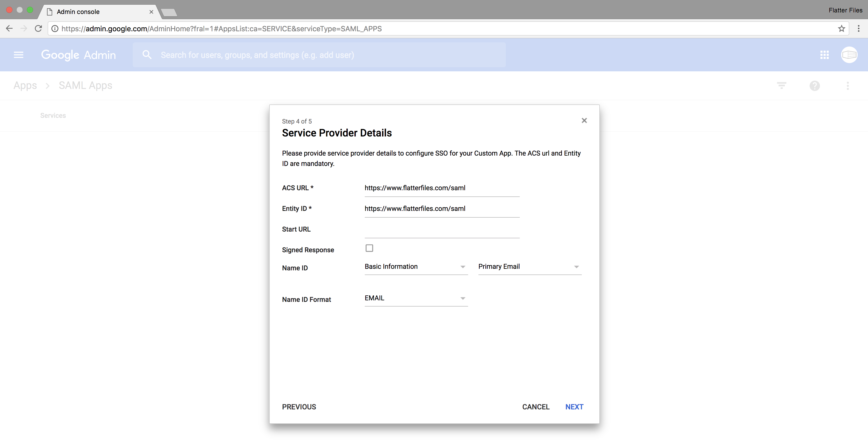
Task: Click the Google Admin logo
Action: (78, 55)
